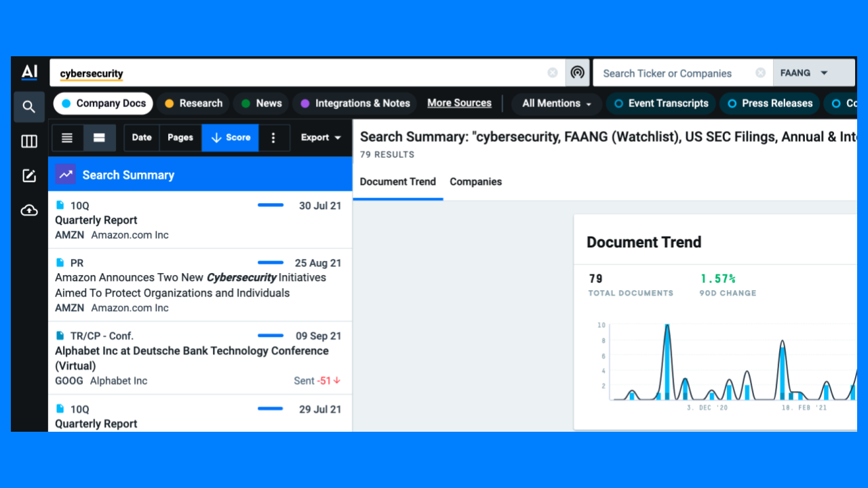The height and width of the screenshot is (488, 868).
Task: Open the dashboard columns sidebar icon
Action: [x=28, y=141]
